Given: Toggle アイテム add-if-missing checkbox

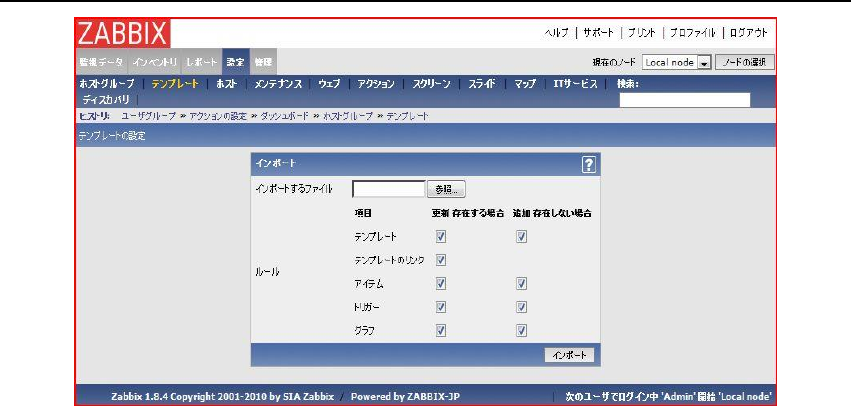Looking at the screenshot, I should tap(521, 283).
